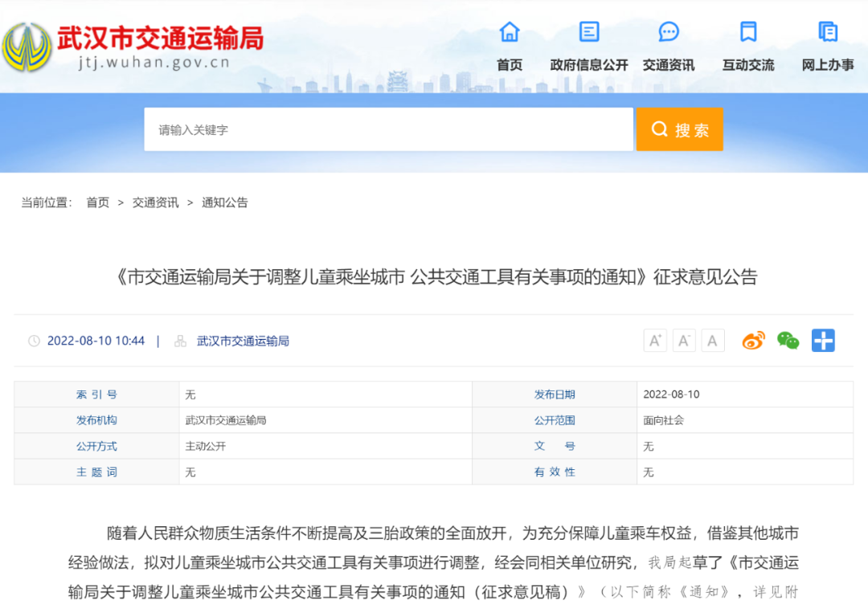The image size is (868, 613).
Task: Share article via WeChat icon
Action: click(788, 341)
